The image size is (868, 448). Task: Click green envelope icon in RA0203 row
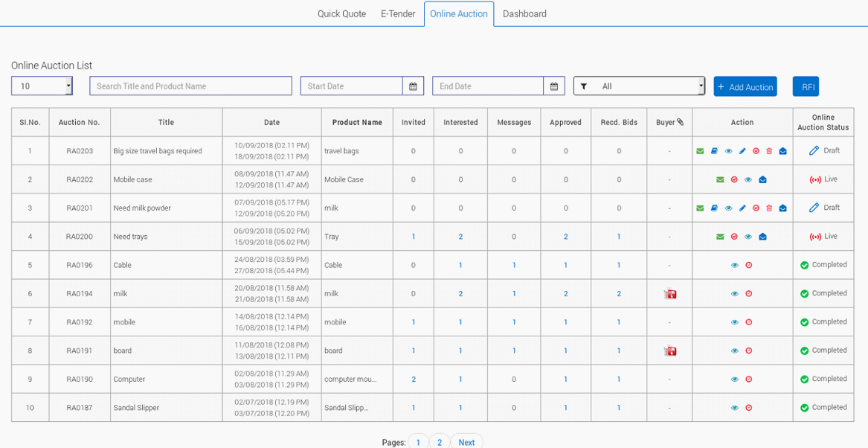point(700,151)
